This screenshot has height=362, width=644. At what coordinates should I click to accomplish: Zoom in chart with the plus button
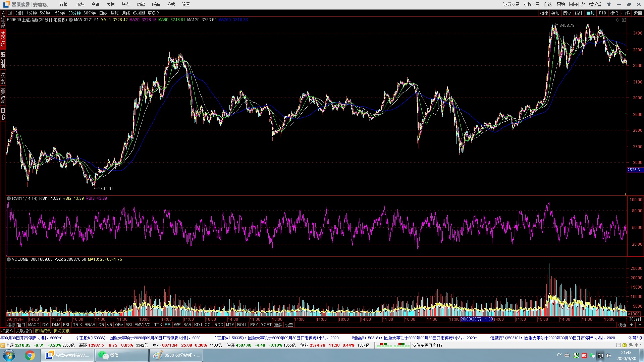pos(632,325)
